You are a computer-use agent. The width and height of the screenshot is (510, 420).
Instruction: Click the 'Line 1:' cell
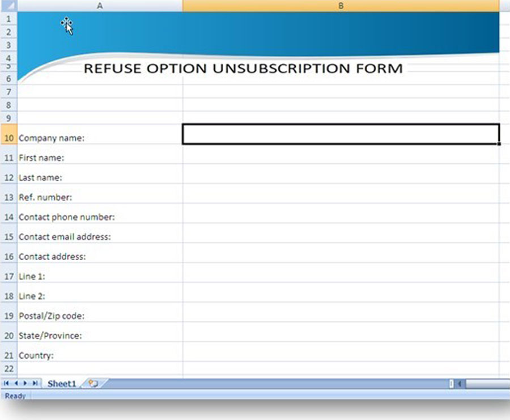pyautogui.click(x=100, y=273)
